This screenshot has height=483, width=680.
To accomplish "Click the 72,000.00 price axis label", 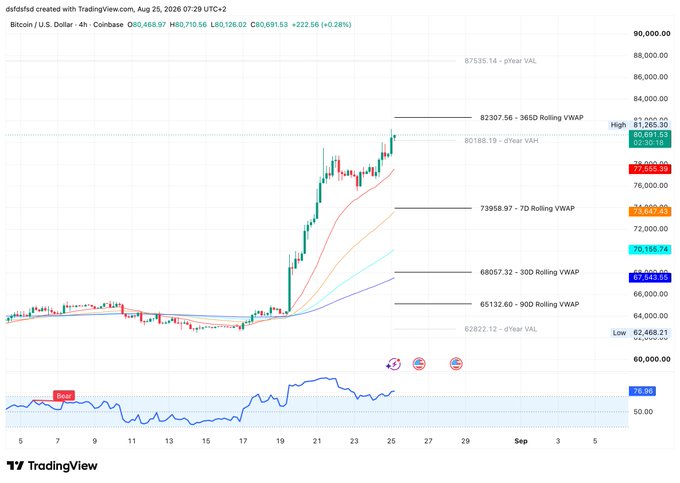I will coord(651,228).
